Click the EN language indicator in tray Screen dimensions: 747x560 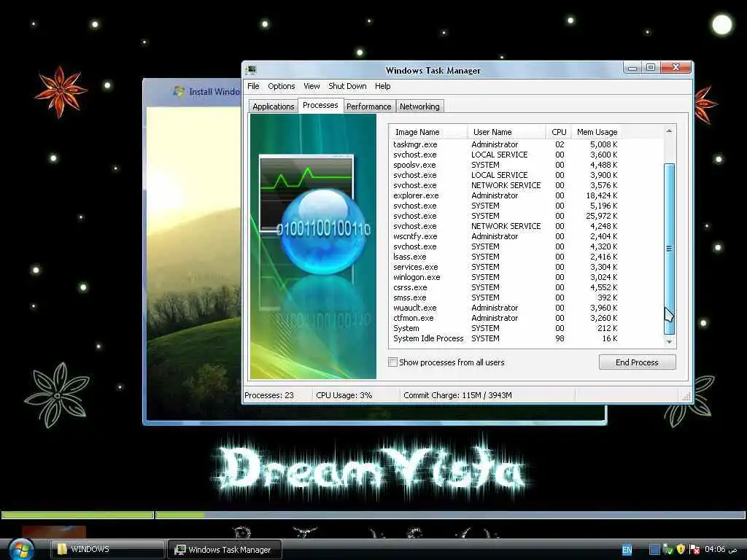[x=627, y=550]
